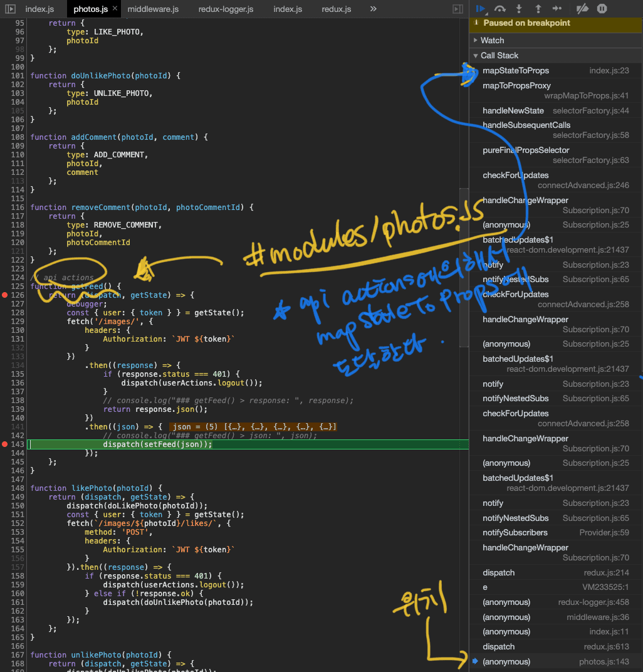Select mapStateToProps call stack frame

pos(516,71)
